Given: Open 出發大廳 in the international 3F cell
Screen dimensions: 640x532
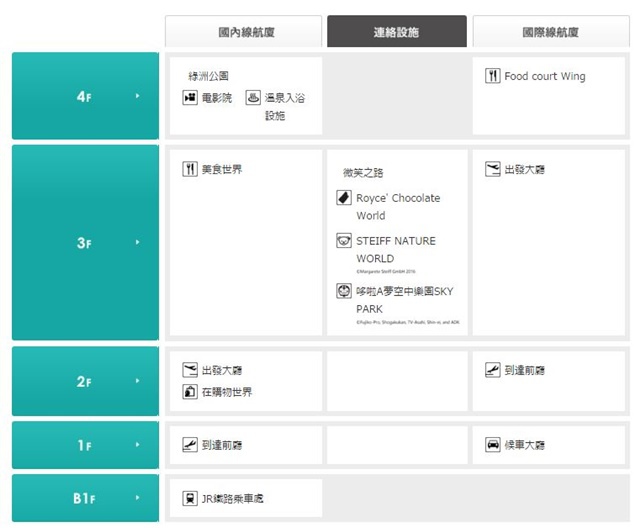Looking at the screenshot, I should click(x=525, y=169).
